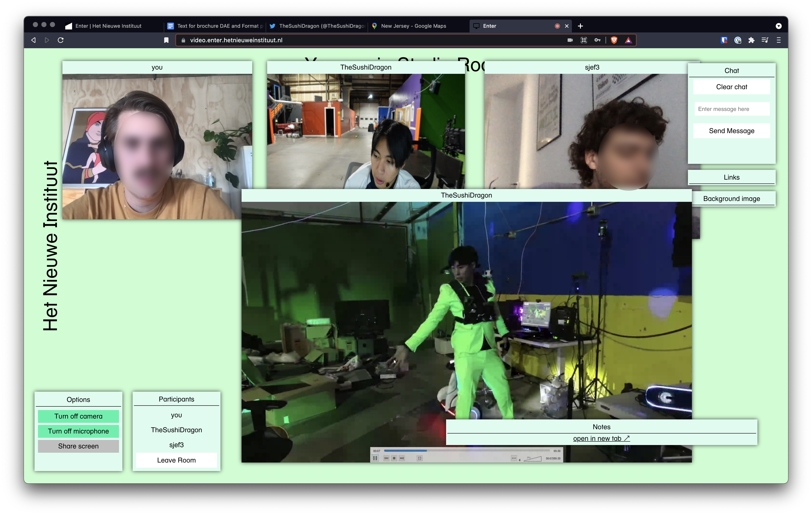Skip to next track in the video player
This screenshot has width=812, height=515.
[x=402, y=458]
